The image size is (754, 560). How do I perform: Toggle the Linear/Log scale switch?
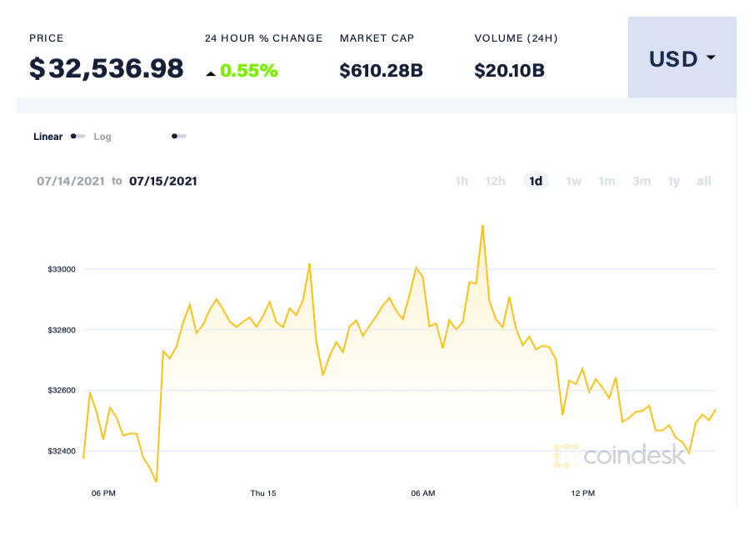pos(77,136)
